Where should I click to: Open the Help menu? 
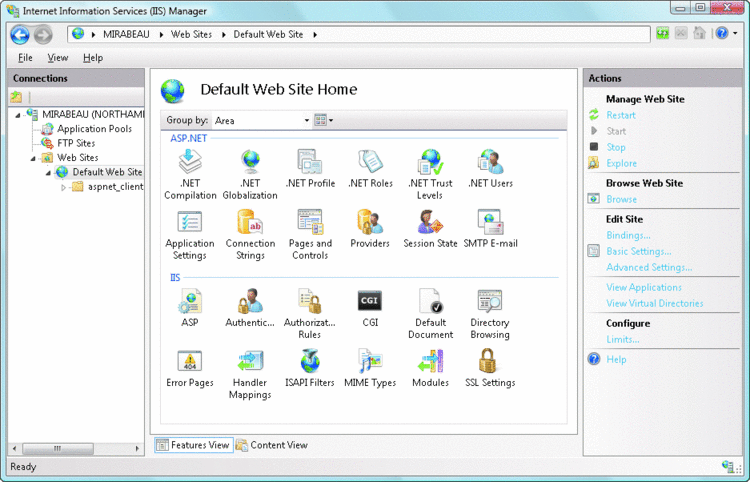click(93, 58)
